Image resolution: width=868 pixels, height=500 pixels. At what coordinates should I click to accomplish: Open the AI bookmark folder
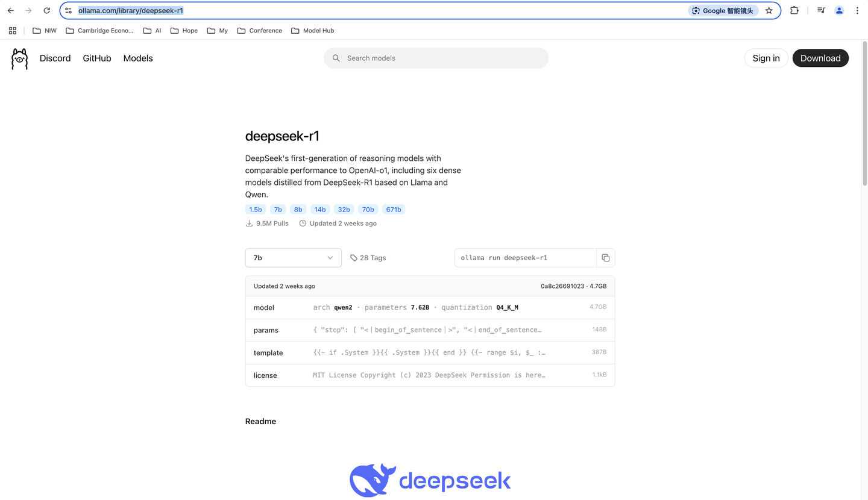click(153, 31)
